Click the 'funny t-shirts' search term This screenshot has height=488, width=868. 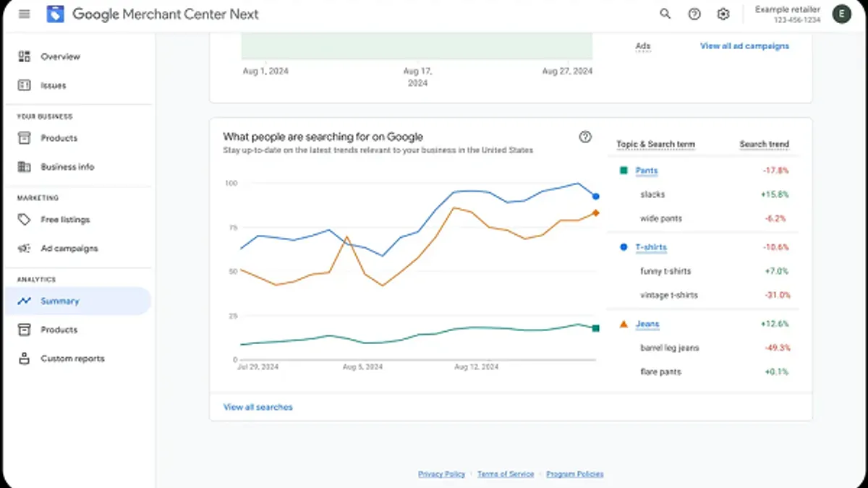pyautogui.click(x=665, y=271)
